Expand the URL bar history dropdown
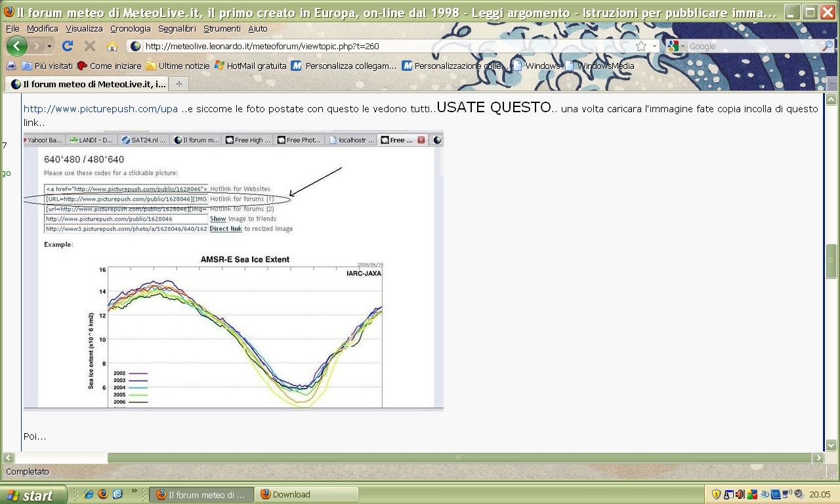Image resolution: width=840 pixels, height=504 pixels. click(654, 46)
